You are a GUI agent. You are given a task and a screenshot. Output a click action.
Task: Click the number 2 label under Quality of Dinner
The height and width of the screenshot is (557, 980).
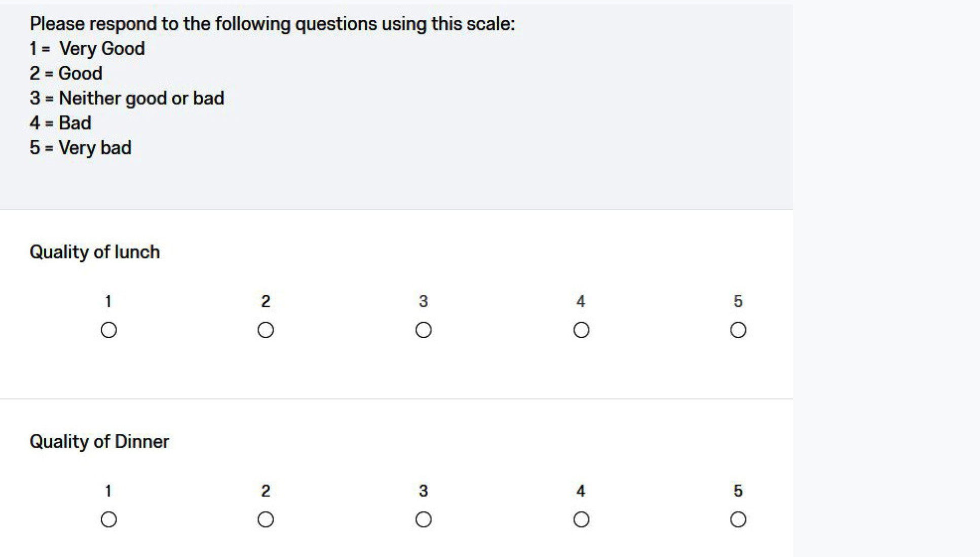tap(266, 491)
